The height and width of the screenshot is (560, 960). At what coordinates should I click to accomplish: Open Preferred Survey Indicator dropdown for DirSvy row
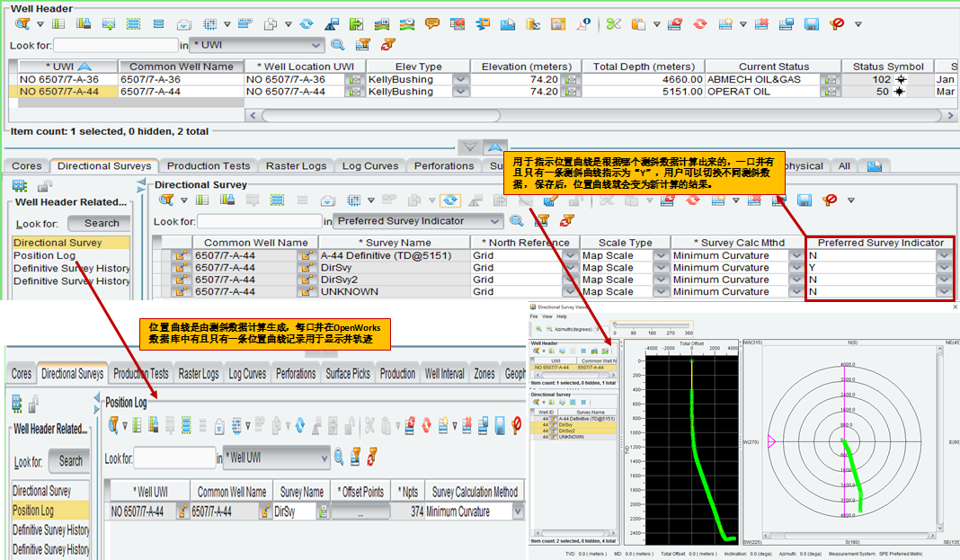943,268
